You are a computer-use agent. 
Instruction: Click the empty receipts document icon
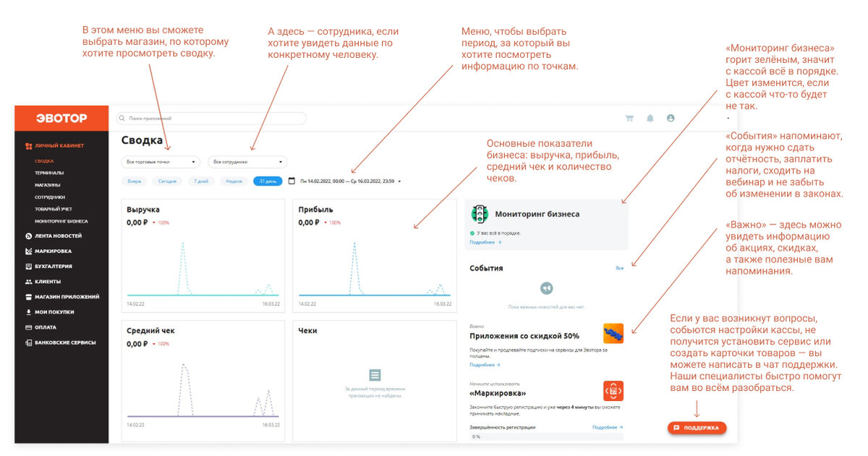(375, 375)
